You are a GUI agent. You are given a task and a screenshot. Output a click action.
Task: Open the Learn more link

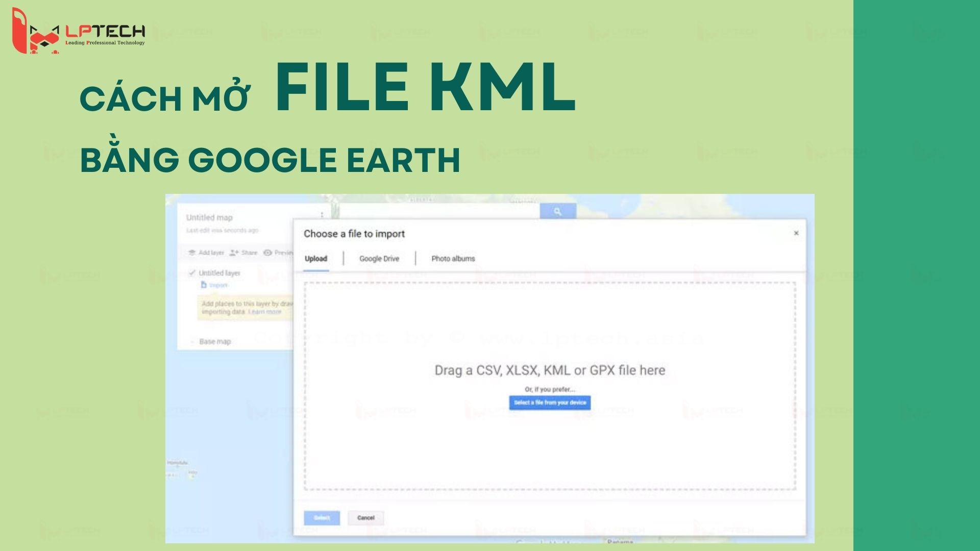pos(265,312)
